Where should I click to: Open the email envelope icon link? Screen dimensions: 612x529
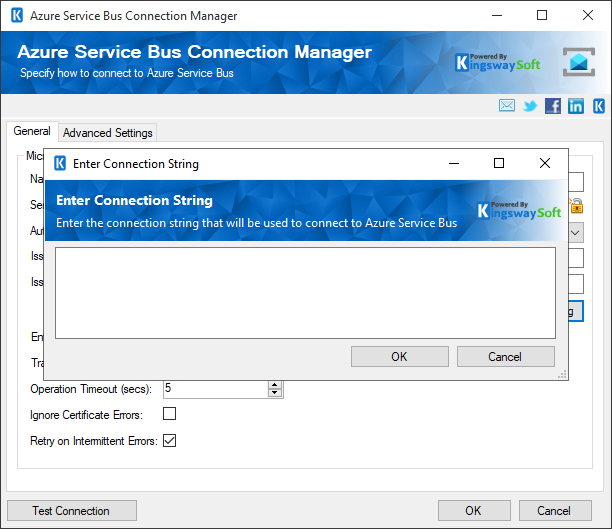tap(507, 105)
